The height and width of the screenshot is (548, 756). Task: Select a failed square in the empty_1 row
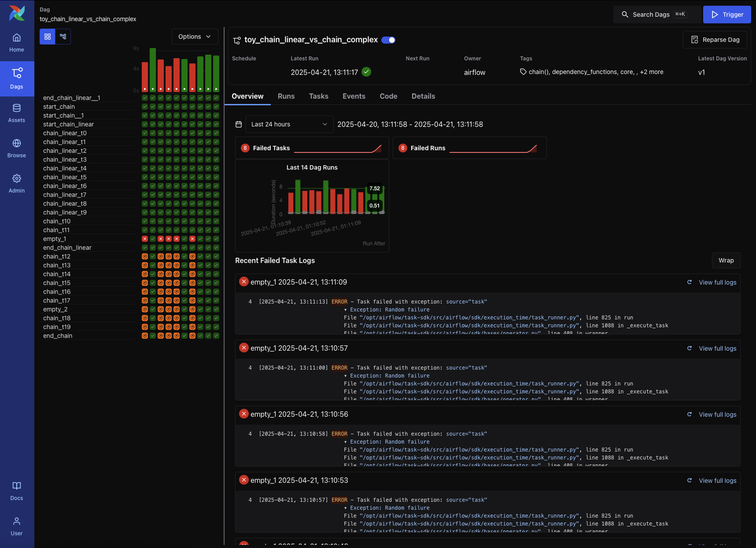pyautogui.click(x=145, y=239)
